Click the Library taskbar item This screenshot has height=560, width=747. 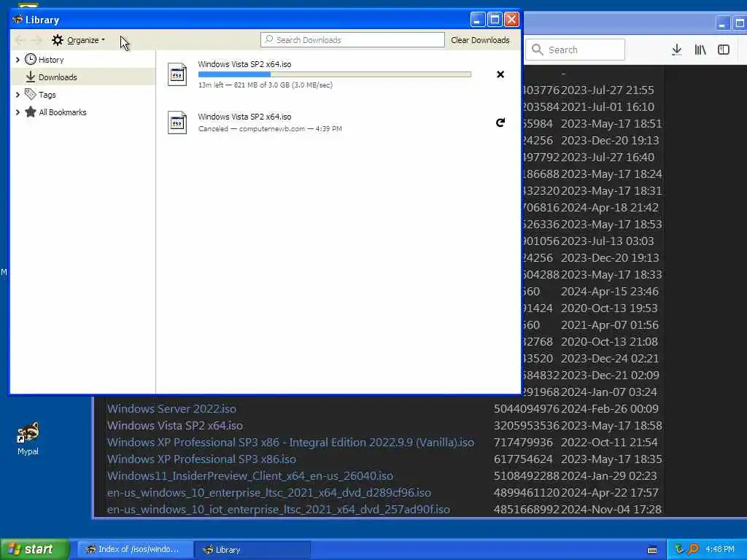tap(252, 550)
